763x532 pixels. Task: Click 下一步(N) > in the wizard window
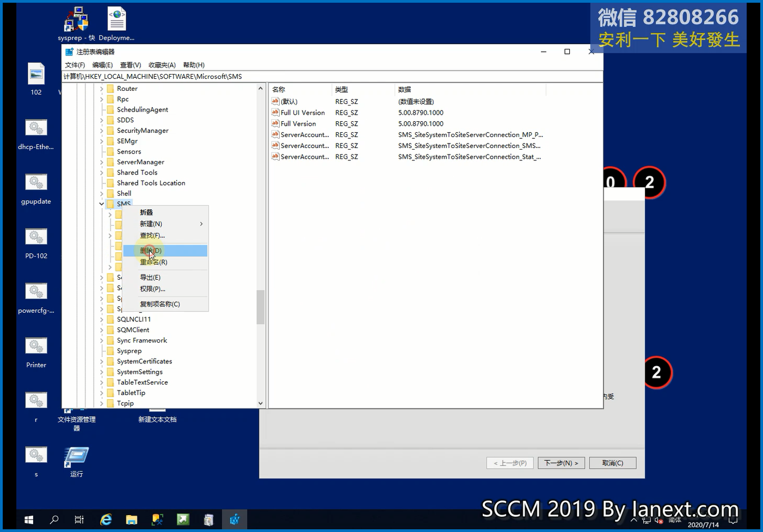(x=562, y=463)
